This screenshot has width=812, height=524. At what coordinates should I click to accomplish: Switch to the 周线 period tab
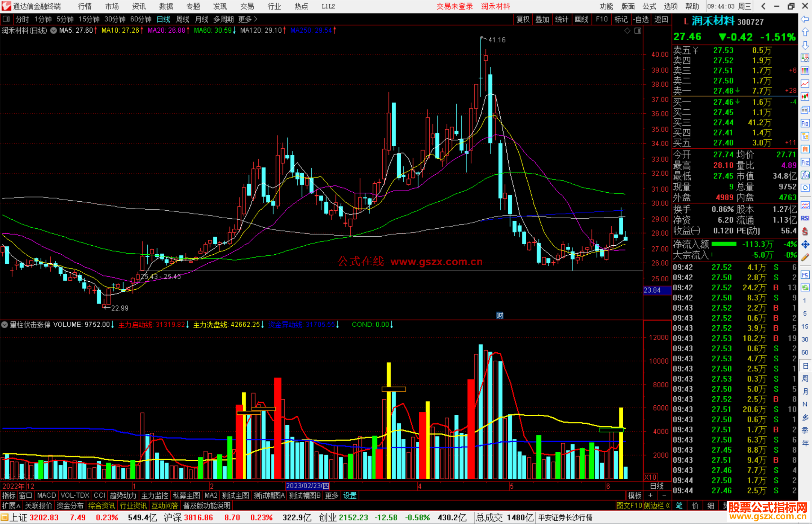tap(183, 19)
